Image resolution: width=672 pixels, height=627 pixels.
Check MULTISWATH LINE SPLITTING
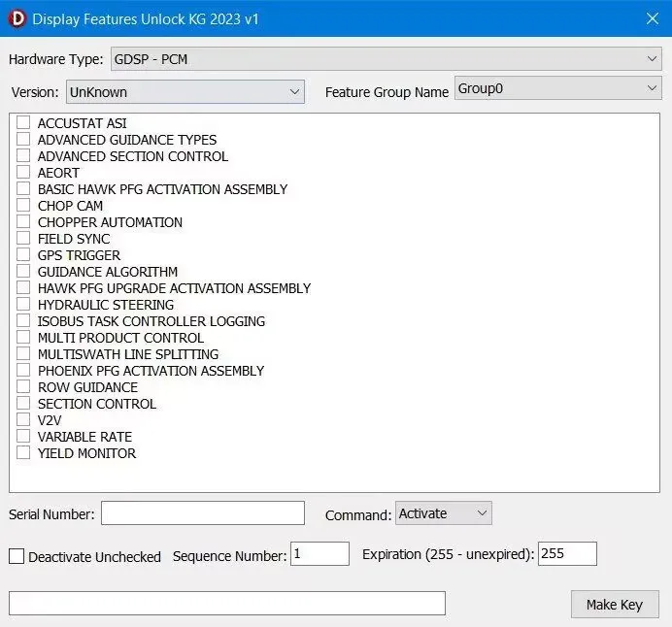[x=23, y=353]
